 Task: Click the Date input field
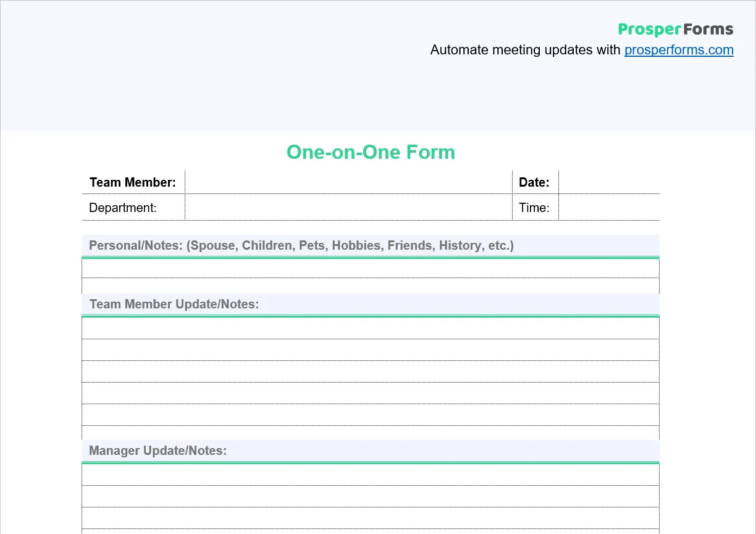pyautogui.click(x=609, y=182)
